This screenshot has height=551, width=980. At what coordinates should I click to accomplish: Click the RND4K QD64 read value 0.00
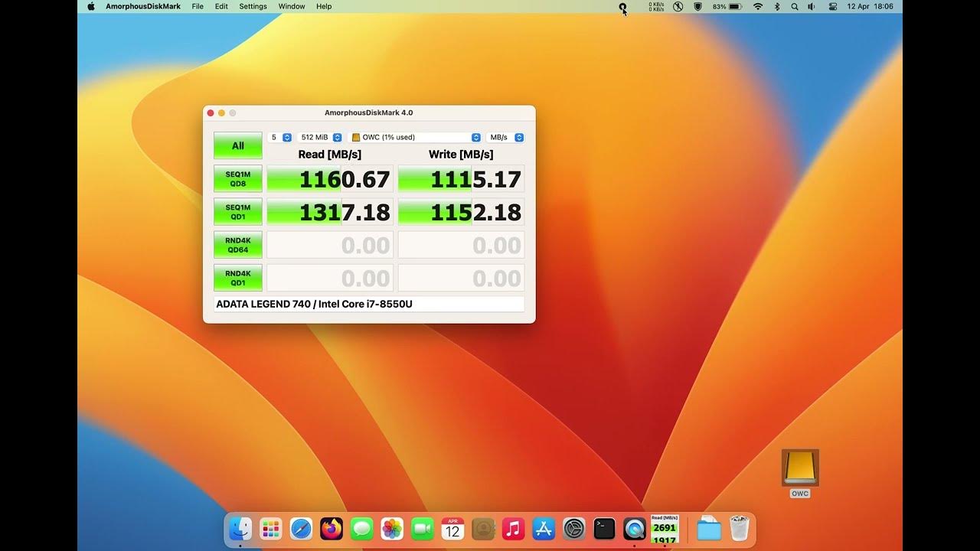[x=330, y=245]
